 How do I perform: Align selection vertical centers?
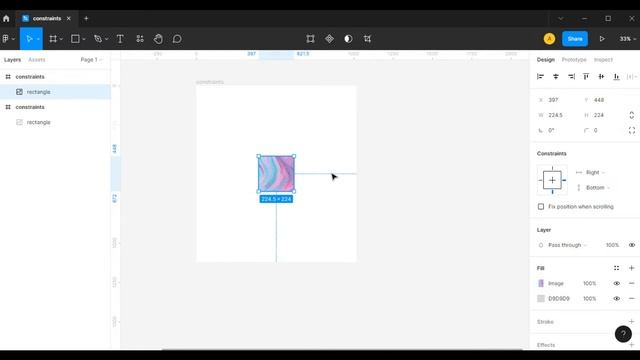[x=601, y=76]
